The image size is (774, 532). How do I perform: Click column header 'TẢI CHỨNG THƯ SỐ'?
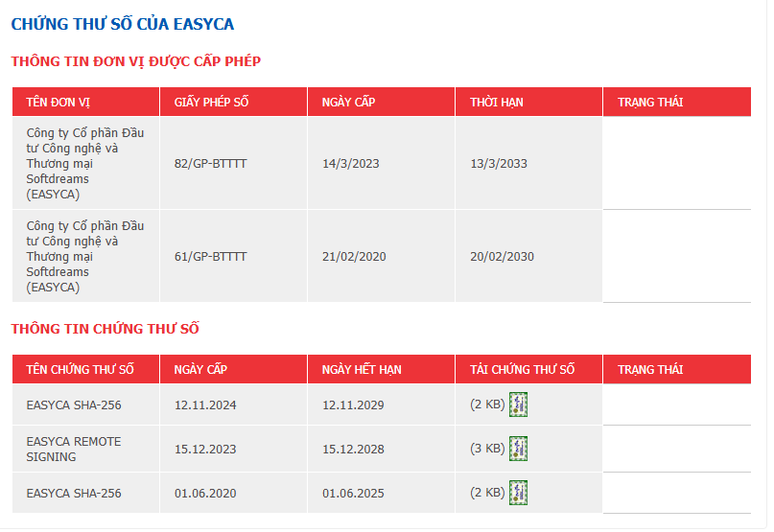pyautogui.click(x=523, y=370)
